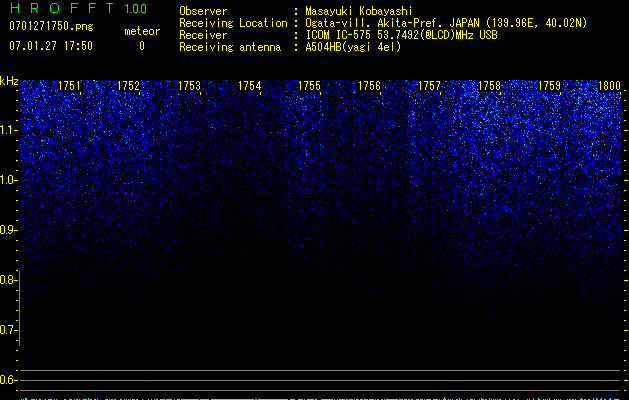629x400 pixels.
Task: Click the 1.1 frequency axis value
Action: (8, 130)
